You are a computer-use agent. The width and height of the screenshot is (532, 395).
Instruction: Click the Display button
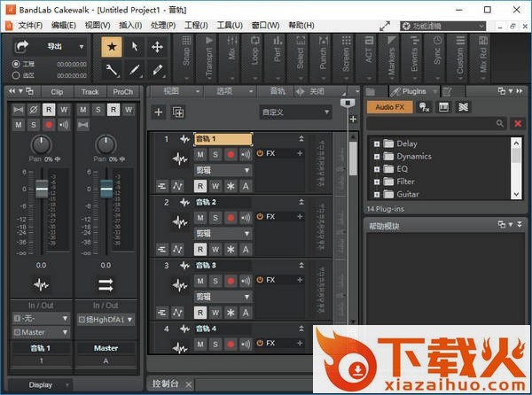coord(41,385)
